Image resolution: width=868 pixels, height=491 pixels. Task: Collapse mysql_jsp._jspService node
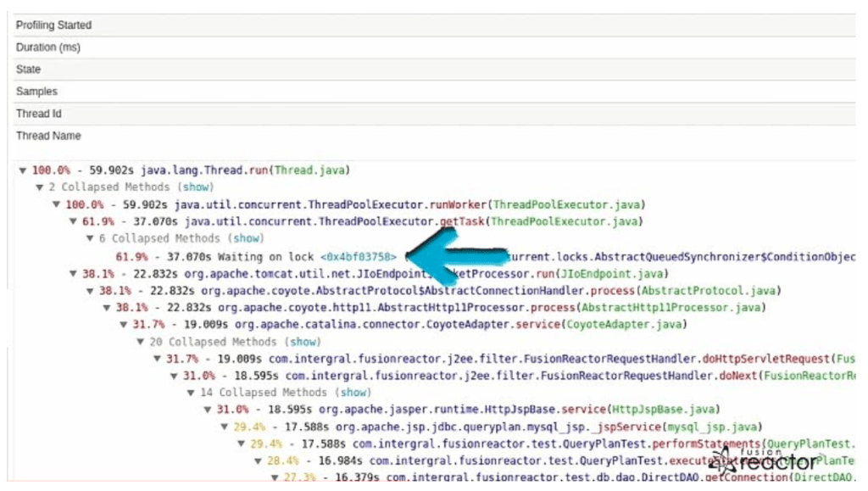pyautogui.click(x=225, y=427)
